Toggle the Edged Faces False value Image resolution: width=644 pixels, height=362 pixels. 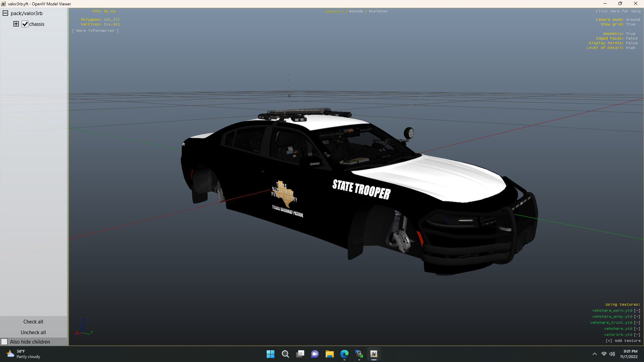pos(632,38)
